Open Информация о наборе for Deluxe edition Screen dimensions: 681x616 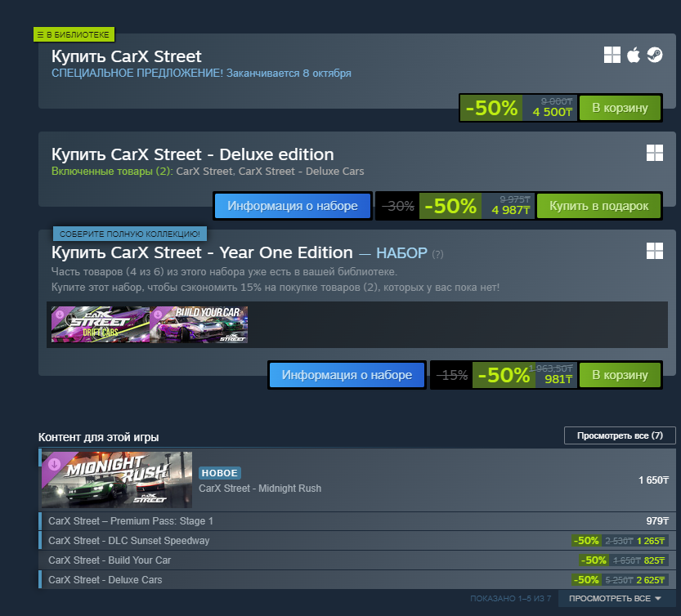[293, 206]
